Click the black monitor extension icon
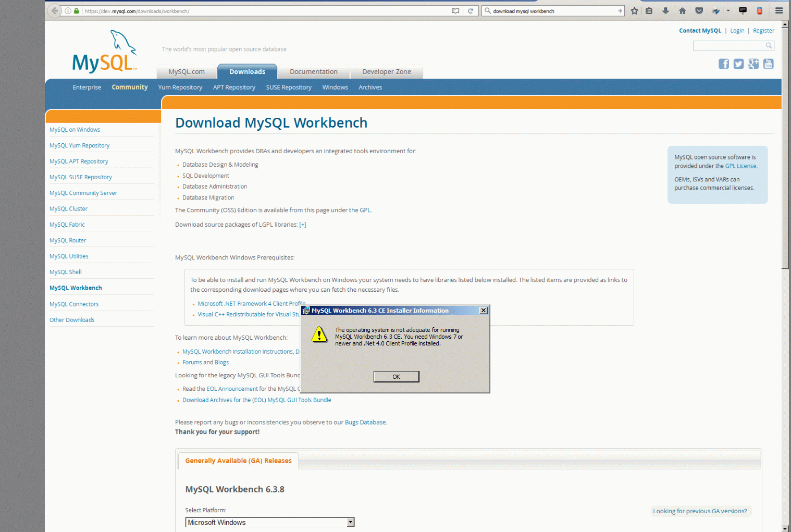 743,11
